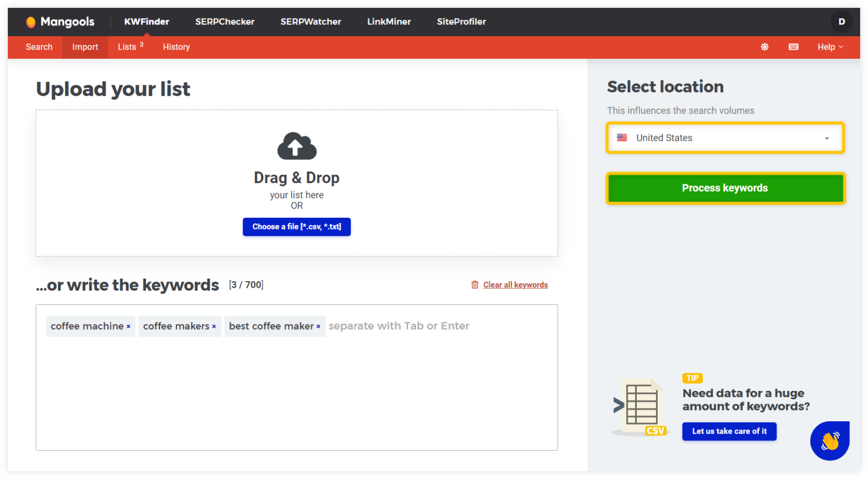Screen dimensions: 868x479
Task: Click the 'Clear all keywords' link
Action: click(x=515, y=285)
